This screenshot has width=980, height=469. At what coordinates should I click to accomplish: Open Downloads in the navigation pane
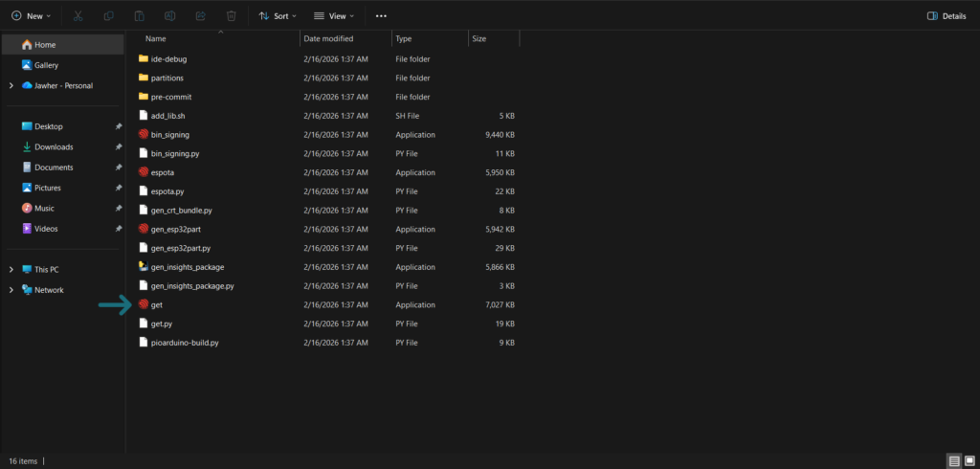point(54,146)
